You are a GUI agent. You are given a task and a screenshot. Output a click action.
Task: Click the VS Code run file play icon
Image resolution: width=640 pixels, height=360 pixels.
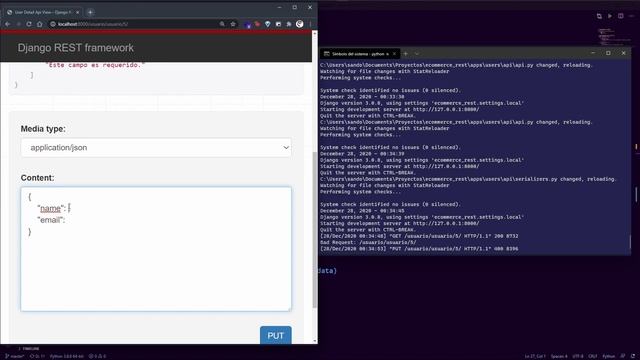pos(610,16)
